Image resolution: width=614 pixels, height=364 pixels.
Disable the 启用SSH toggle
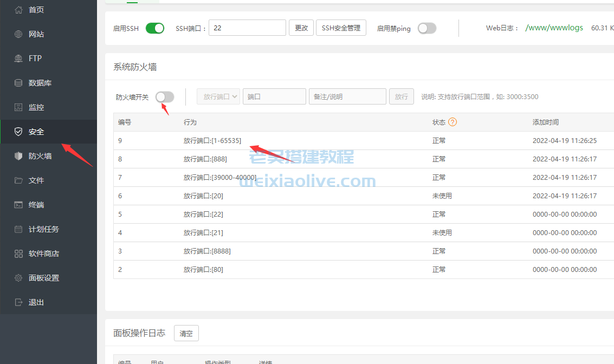(155, 28)
